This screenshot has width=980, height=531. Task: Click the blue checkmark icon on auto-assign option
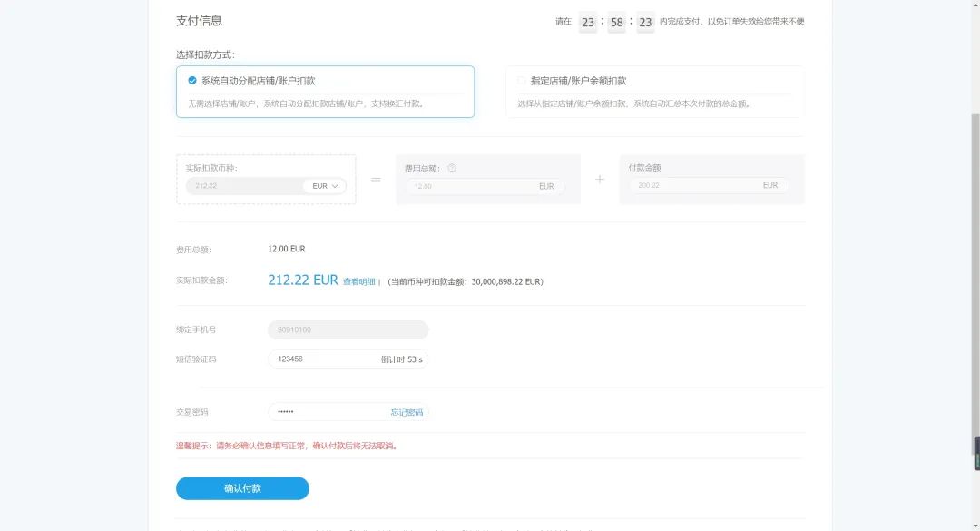point(191,80)
